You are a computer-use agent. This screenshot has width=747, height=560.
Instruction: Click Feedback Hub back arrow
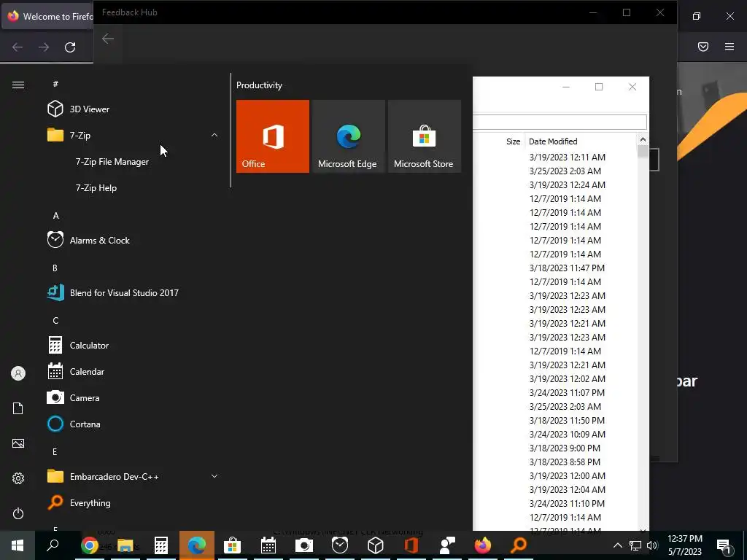click(x=108, y=39)
